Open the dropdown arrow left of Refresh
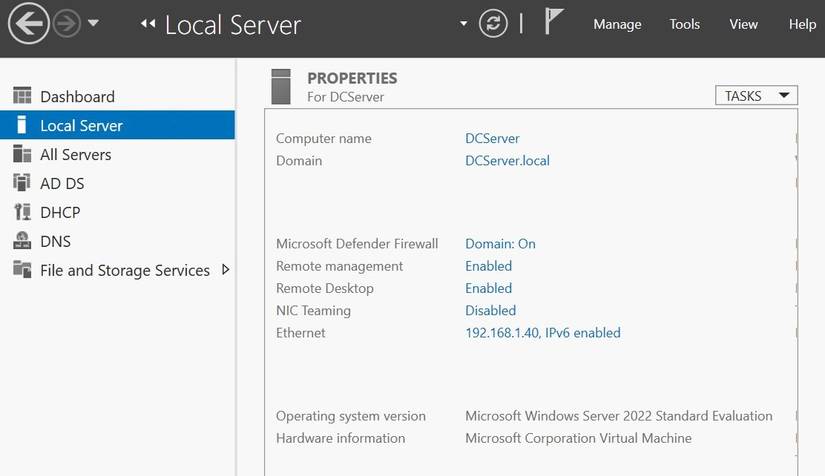The height and width of the screenshot is (476, 825). [464, 24]
